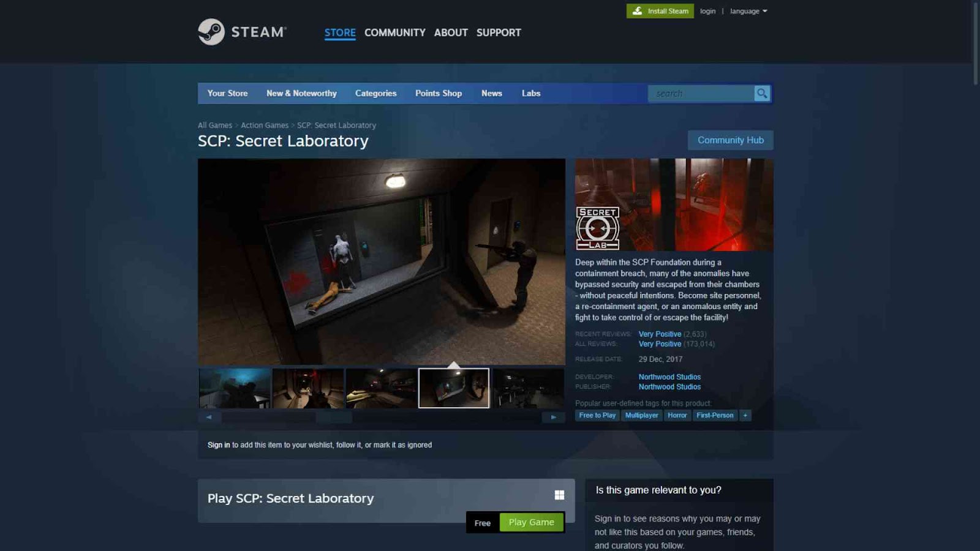The width and height of the screenshot is (980, 551).
Task: Click the page vertical scrollbar
Action: [976, 43]
